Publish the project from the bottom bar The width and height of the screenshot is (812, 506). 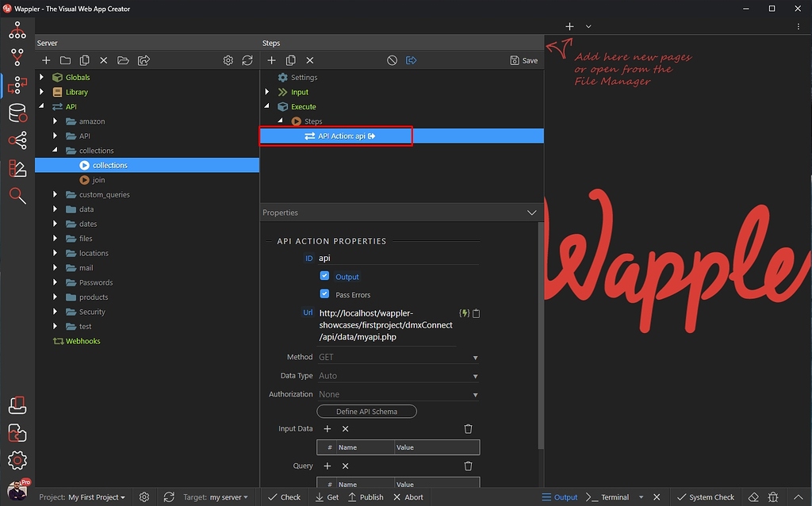366,496
